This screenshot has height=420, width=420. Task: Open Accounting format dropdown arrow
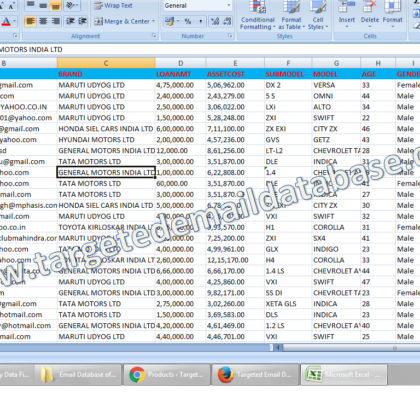click(178, 22)
